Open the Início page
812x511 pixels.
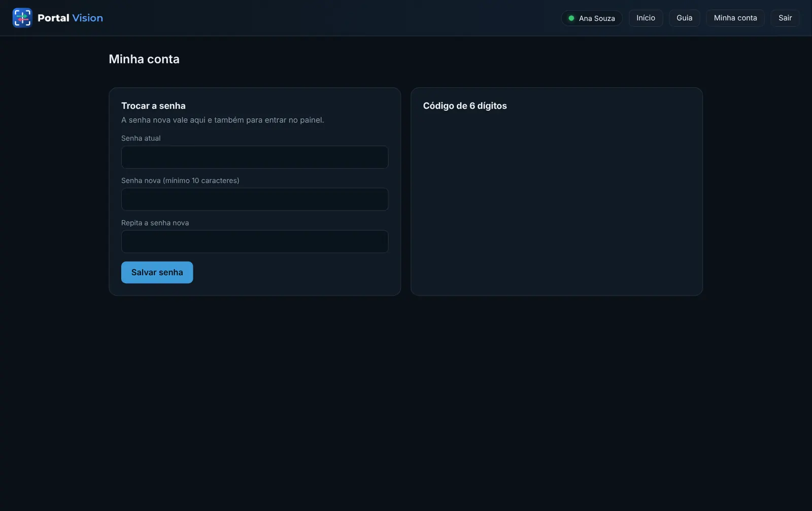tap(646, 18)
